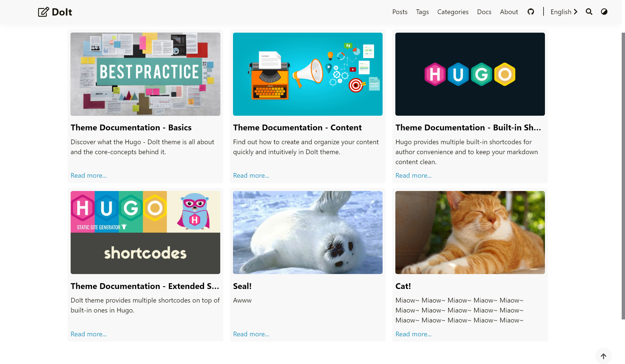Screen dimensions: 625x364
Task: Open the search magnifier icon
Action: pos(589,12)
